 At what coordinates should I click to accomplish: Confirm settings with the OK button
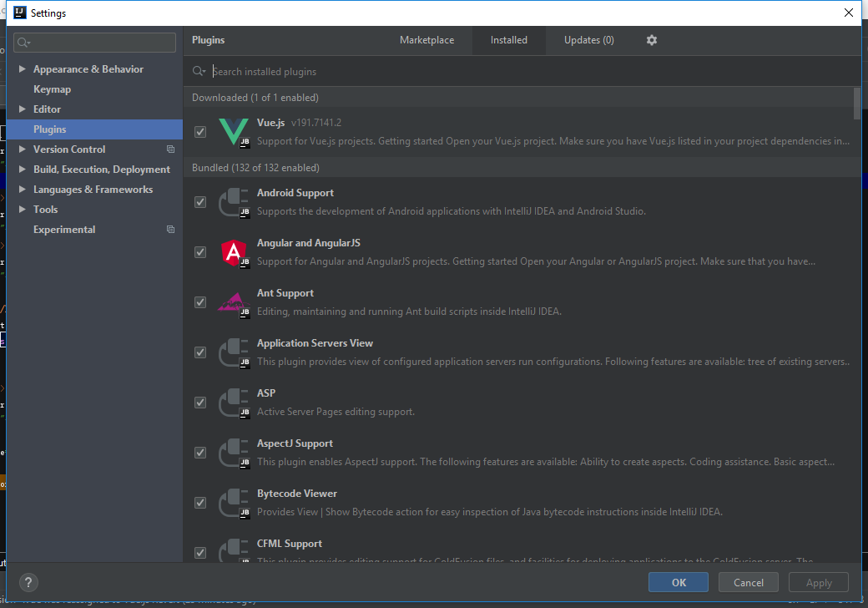[x=678, y=582]
